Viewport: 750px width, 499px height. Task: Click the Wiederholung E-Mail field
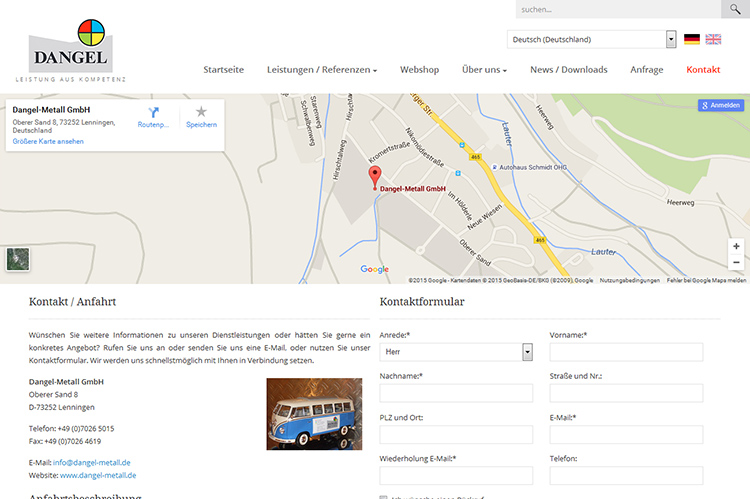pyautogui.click(x=456, y=476)
